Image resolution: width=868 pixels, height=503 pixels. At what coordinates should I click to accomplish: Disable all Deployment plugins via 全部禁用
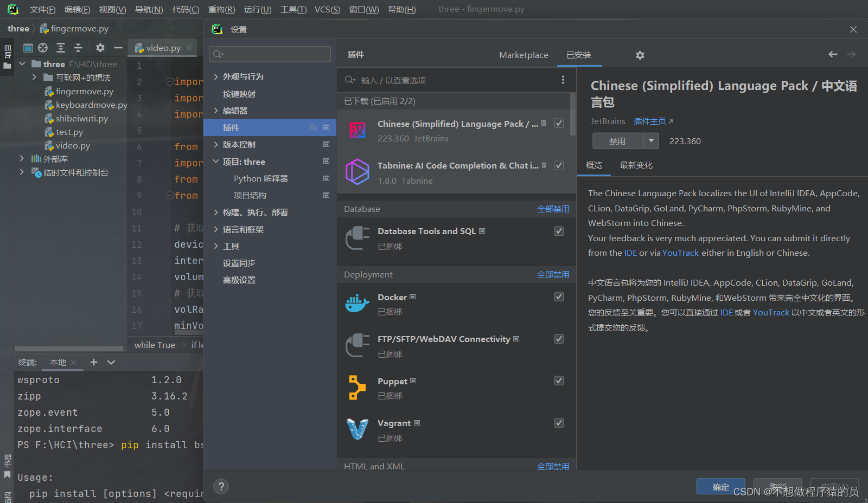pos(553,274)
